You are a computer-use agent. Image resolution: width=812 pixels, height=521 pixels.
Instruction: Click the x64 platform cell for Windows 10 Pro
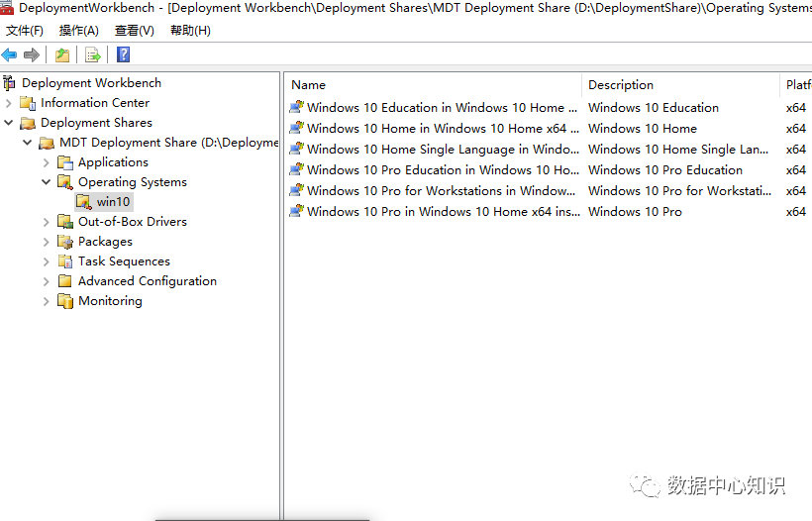(x=796, y=211)
